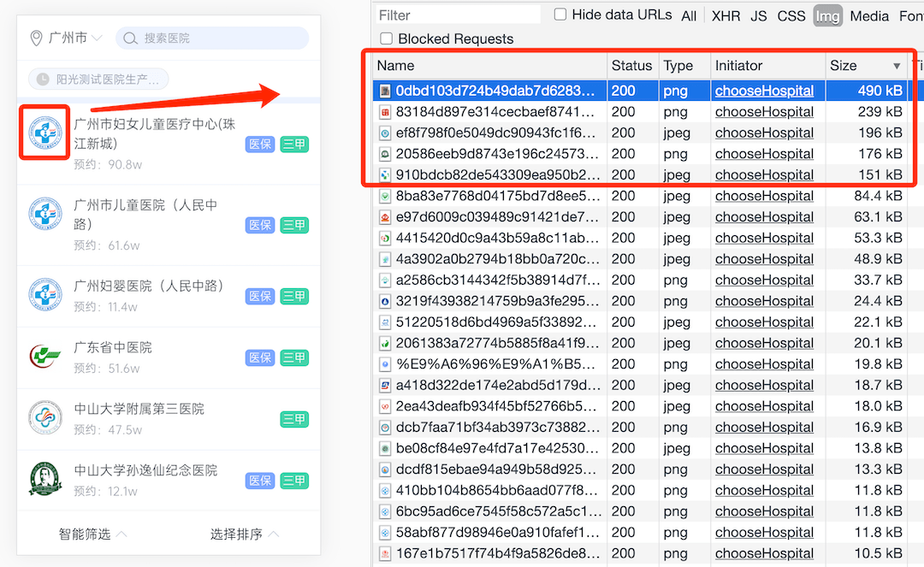Open chooseHospital initiator link in first row
Screen dimensions: 924x567
(x=764, y=91)
